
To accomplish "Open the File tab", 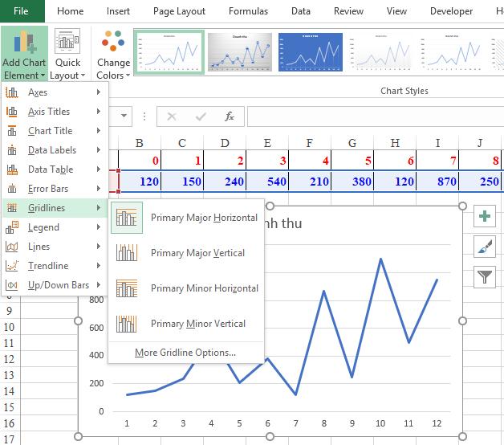I will [21, 11].
